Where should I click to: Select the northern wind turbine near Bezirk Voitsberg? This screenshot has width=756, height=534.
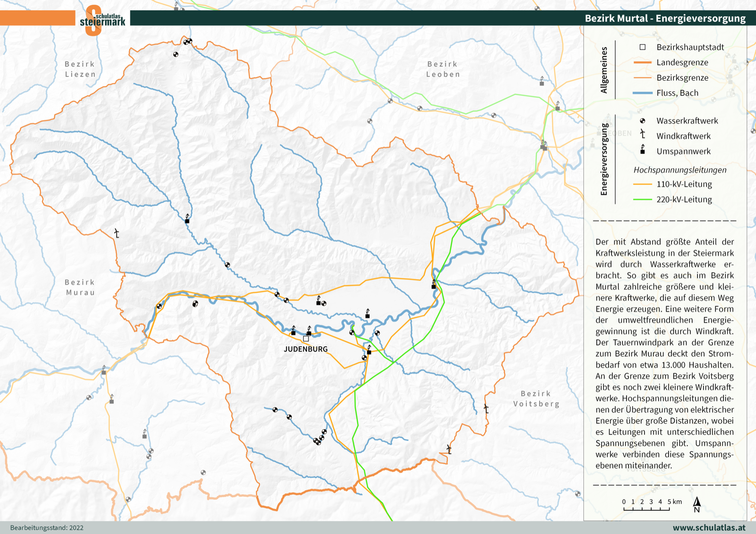pyautogui.click(x=486, y=408)
